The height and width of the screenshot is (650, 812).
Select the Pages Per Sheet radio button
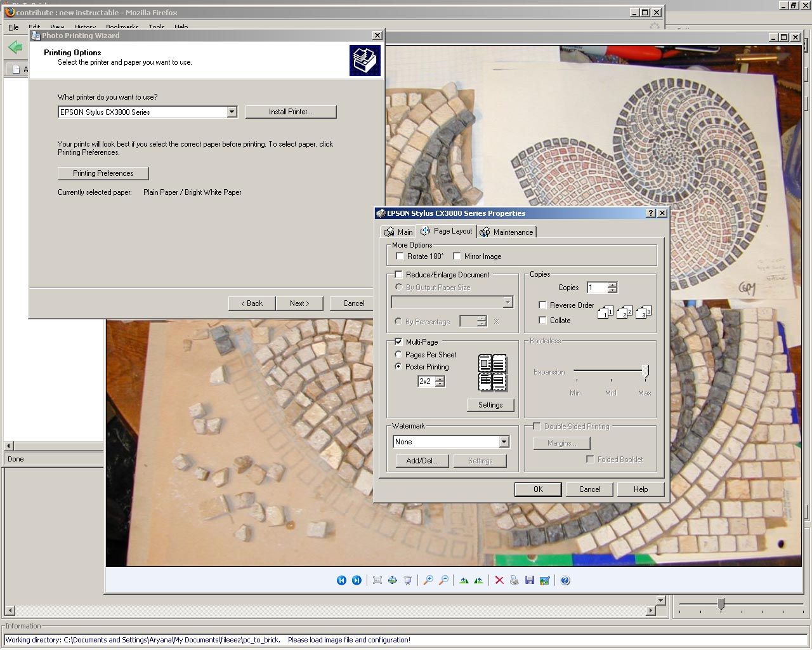point(398,354)
